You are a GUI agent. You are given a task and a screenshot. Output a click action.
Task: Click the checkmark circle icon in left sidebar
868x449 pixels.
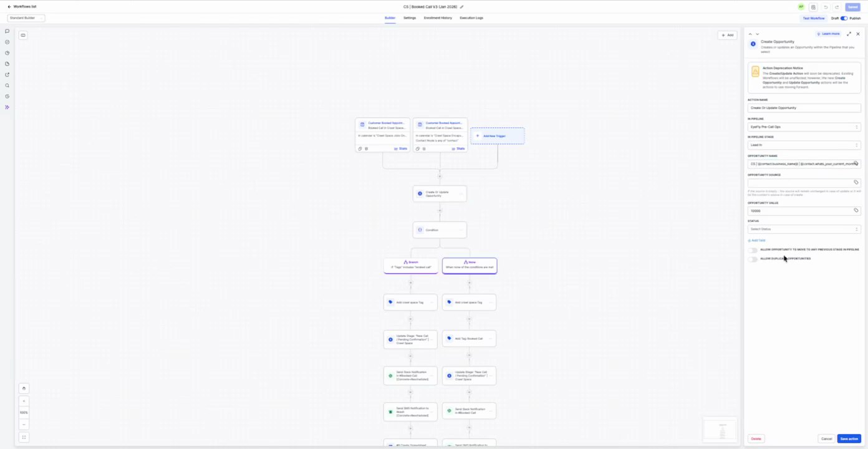tap(7, 42)
